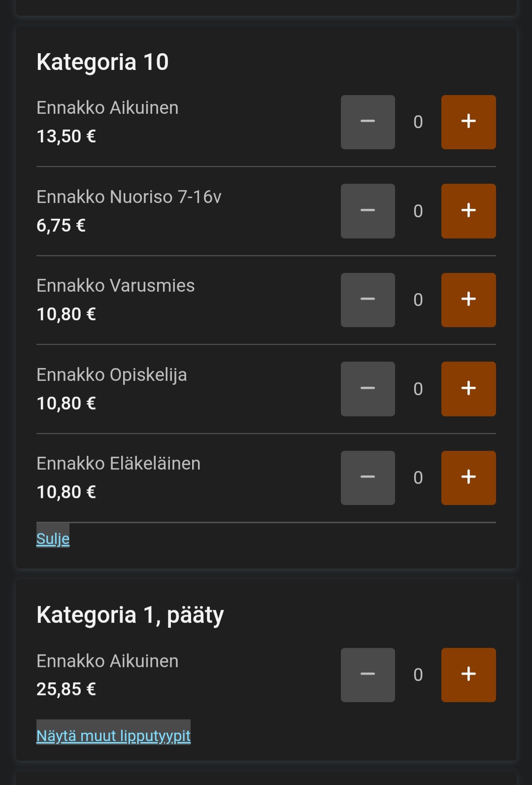The image size is (532, 785).
Task: Click the Ennakko Opiskelija ticket label
Action: click(x=111, y=375)
